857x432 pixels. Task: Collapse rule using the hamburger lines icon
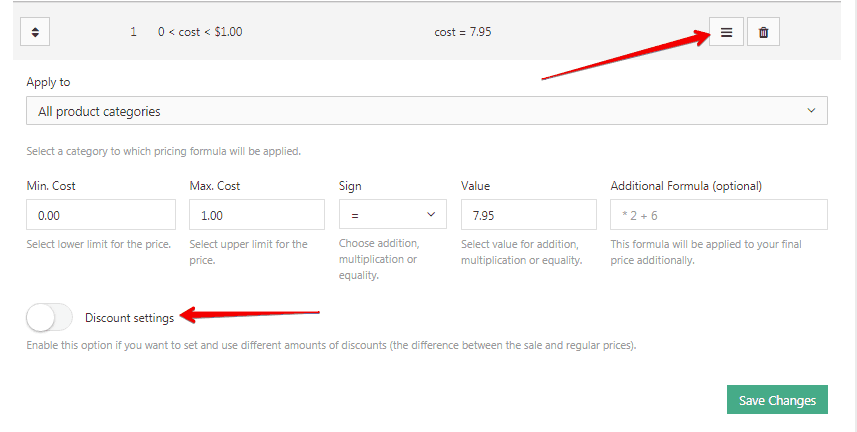coord(726,32)
